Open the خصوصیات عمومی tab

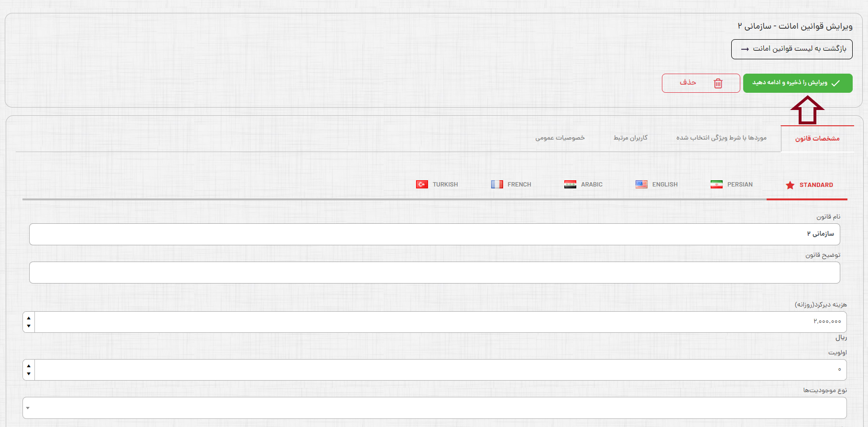pos(560,138)
